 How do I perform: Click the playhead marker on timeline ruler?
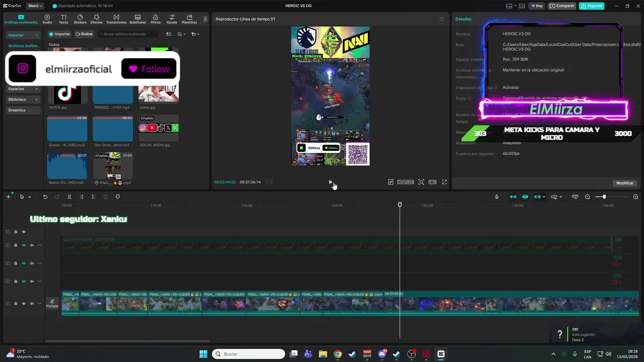pos(400,205)
